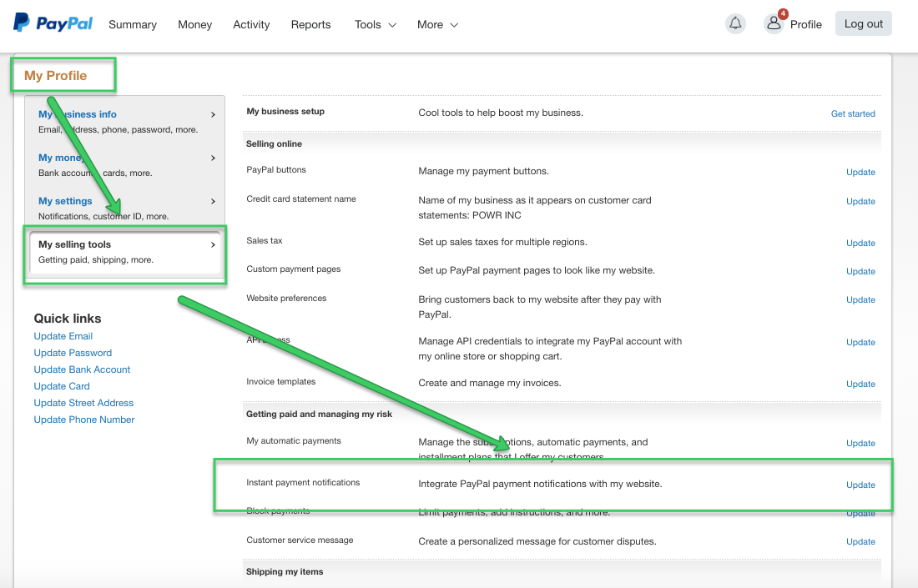
Task: Open the Activity navigation item
Action: coord(251,24)
